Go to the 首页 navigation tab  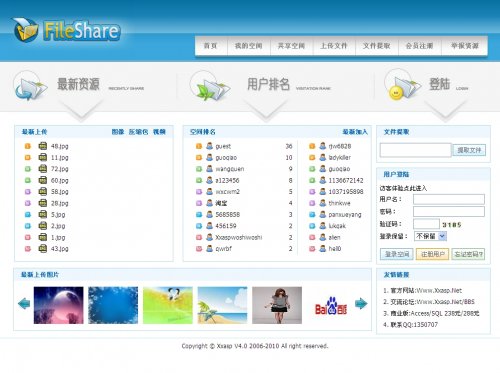(211, 46)
